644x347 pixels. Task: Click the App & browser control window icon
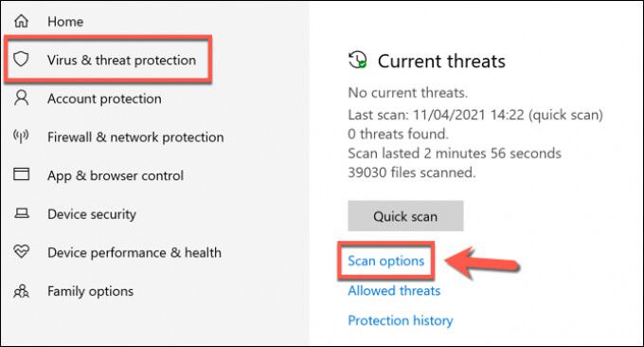(22, 173)
